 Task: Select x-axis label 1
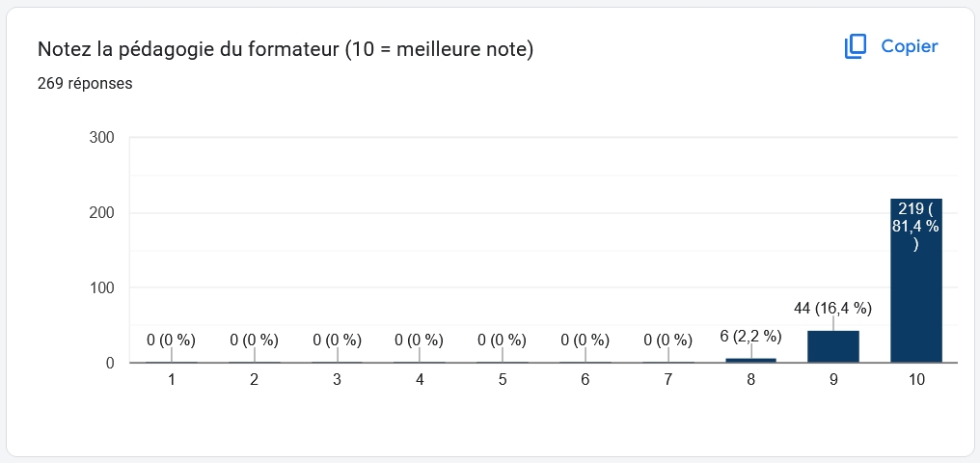pyautogui.click(x=172, y=380)
